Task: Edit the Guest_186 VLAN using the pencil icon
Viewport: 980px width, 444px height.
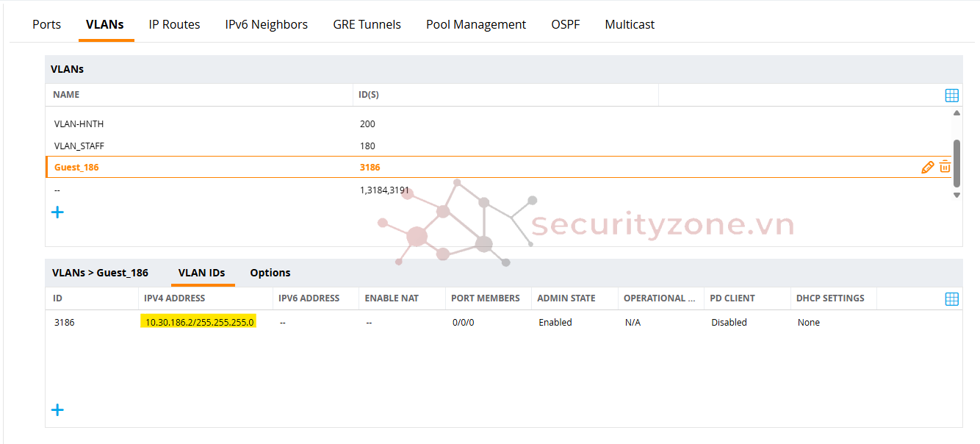Action: (928, 167)
